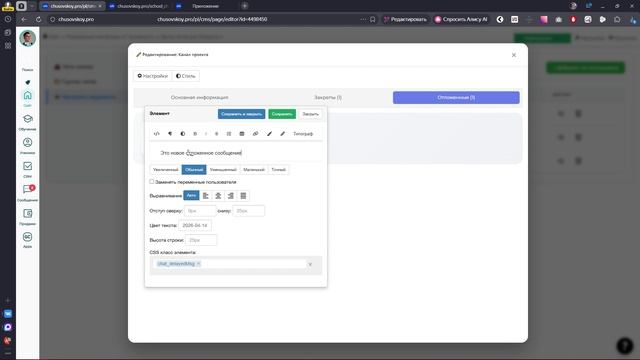The image size is (640, 360).
Task: Align text left icon
Action: (x=206, y=196)
